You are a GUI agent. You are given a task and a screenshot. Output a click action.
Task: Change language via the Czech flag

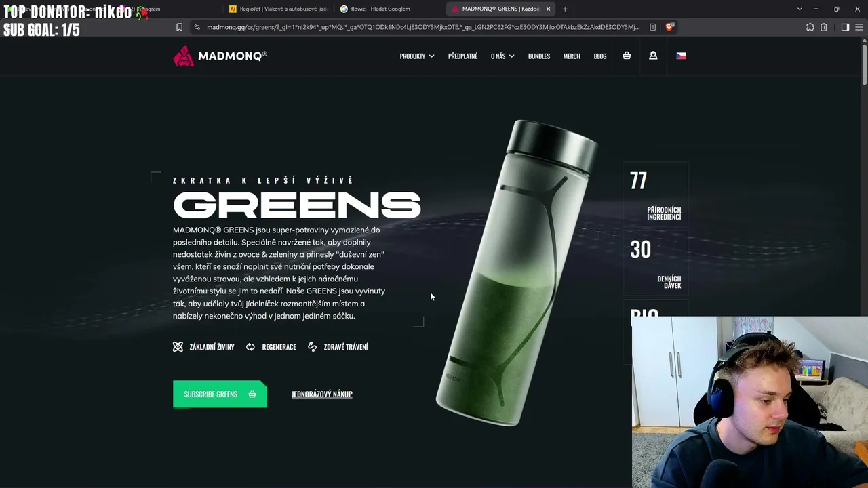(x=681, y=56)
